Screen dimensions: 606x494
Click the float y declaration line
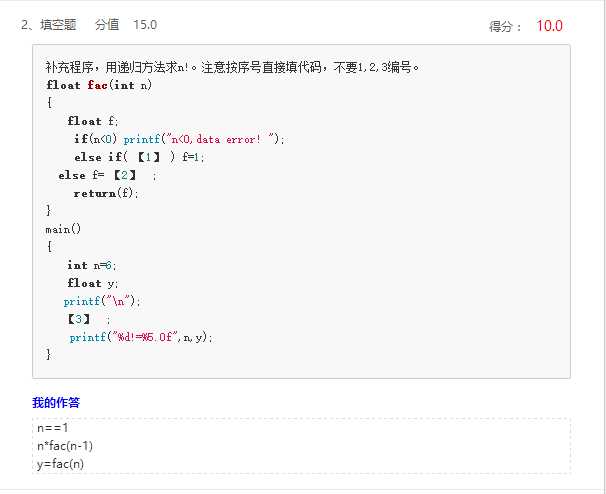[x=93, y=283]
